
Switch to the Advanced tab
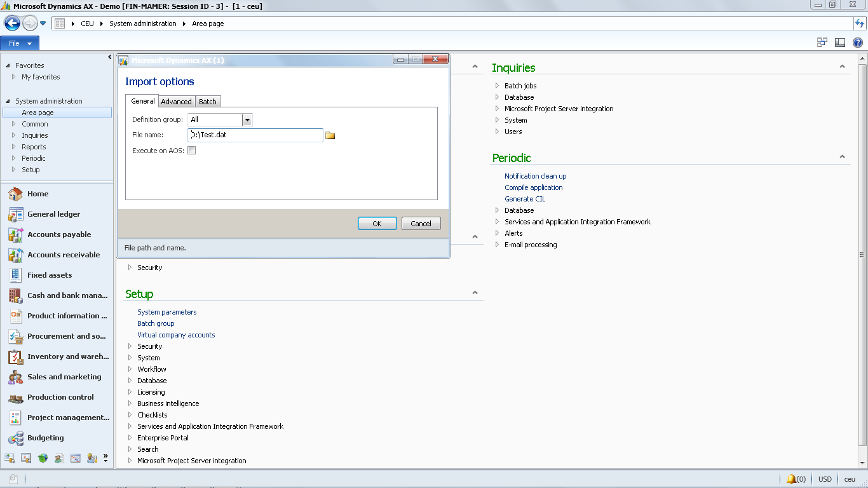tap(176, 102)
